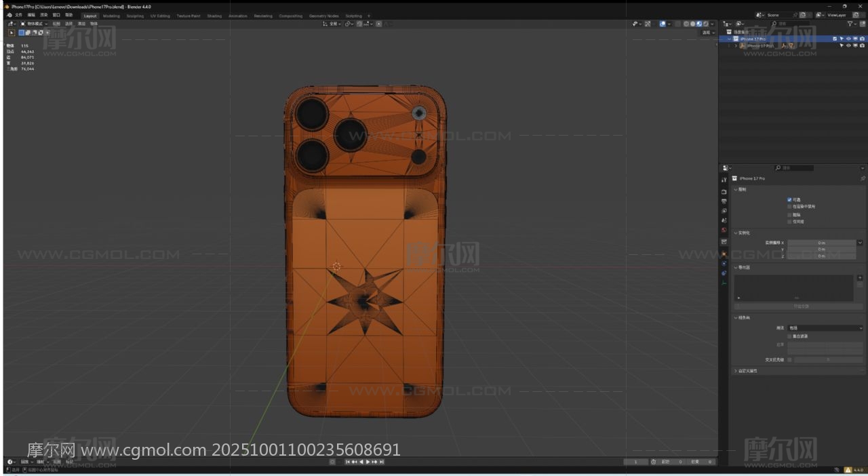Click the instance offset X field
The image size is (868, 476).
click(x=821, y=243)
